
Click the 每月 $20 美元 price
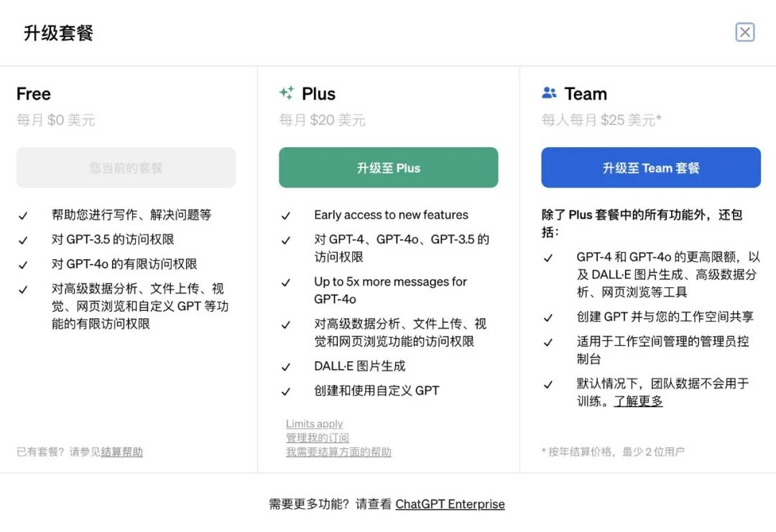pos(322,120)
